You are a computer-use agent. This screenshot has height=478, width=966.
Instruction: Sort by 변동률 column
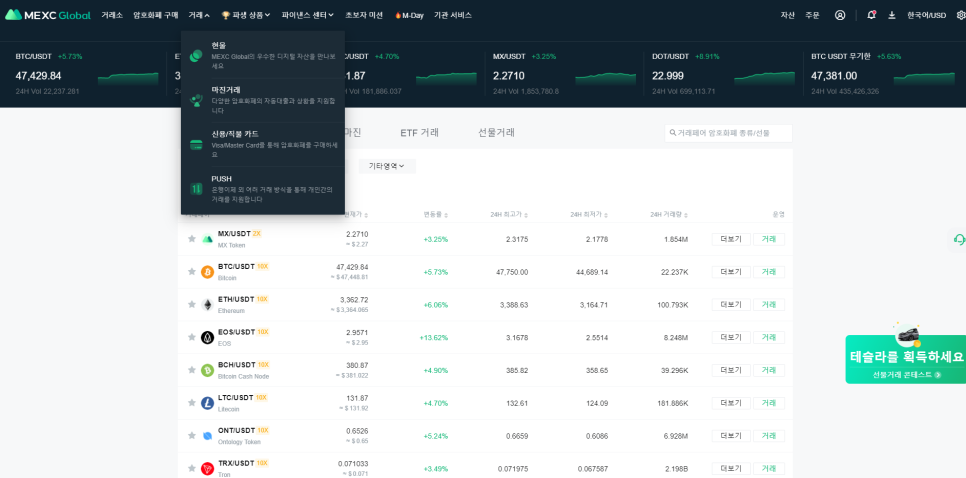click(436, 214)
